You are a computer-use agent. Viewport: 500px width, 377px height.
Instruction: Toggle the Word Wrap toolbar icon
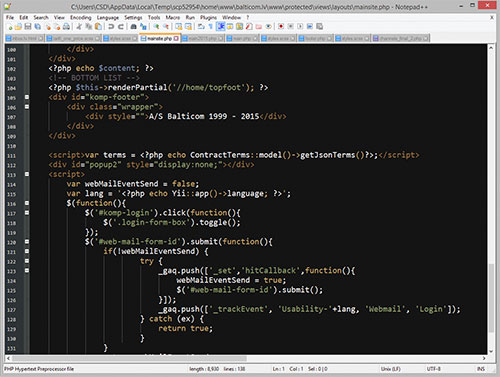(201, 27)
